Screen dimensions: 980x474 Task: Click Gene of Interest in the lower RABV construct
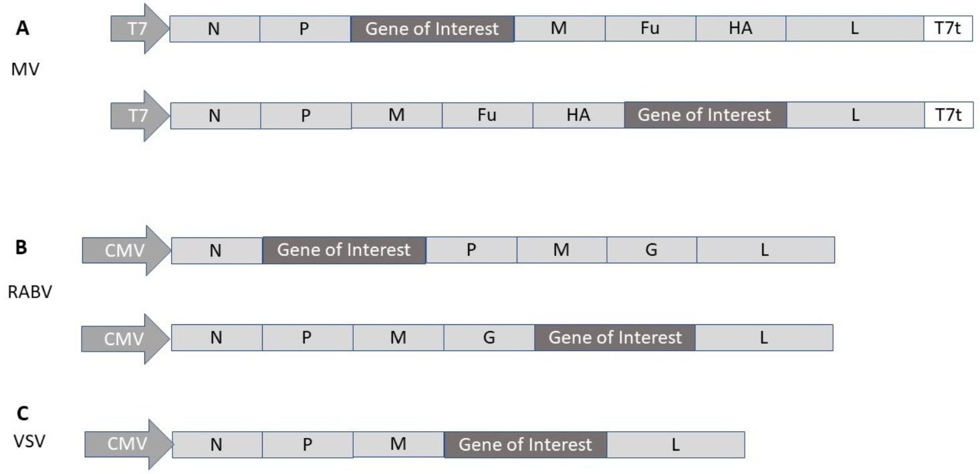pyautogui.click(x=615, y=338)
